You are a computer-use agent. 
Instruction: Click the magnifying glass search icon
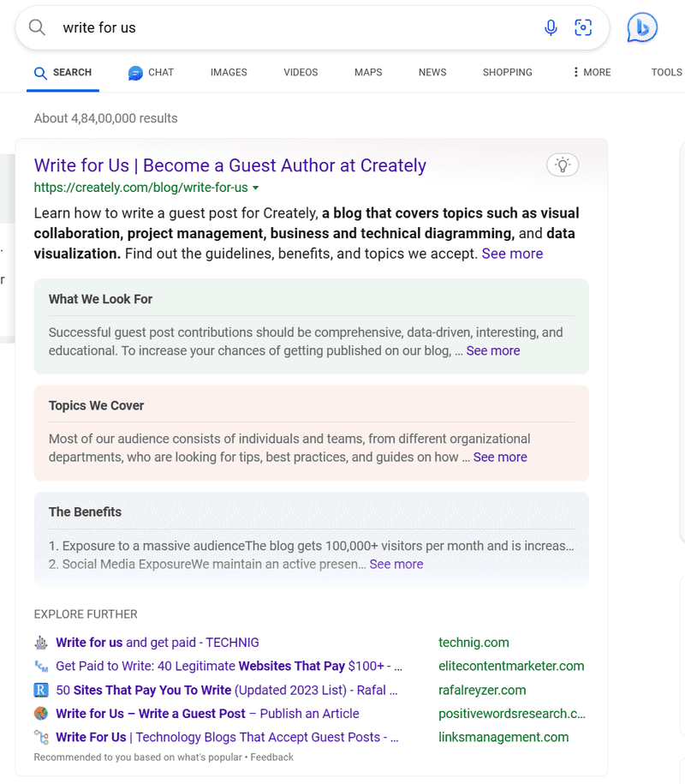[37, 27]
